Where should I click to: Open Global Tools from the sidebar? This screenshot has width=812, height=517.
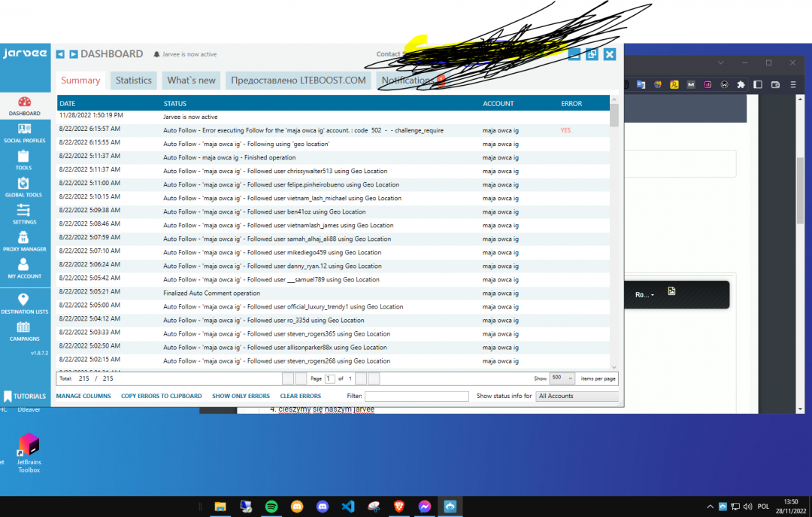pyautogui.click(x=24, y=187)
